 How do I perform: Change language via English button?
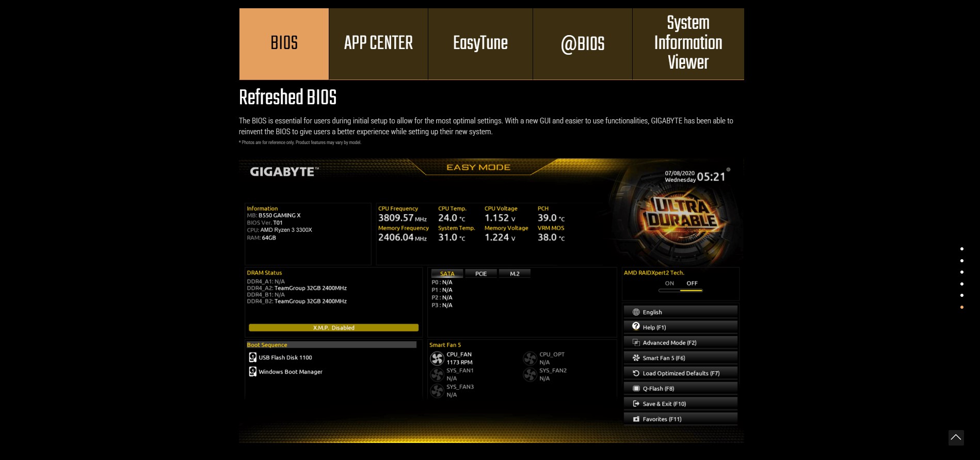680,312
